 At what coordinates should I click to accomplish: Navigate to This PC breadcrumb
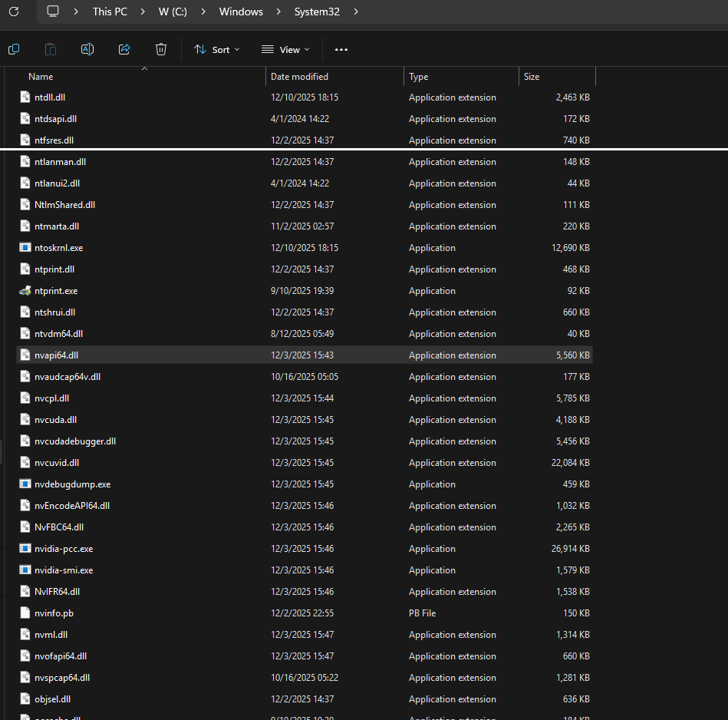click(x=110, y=12)
